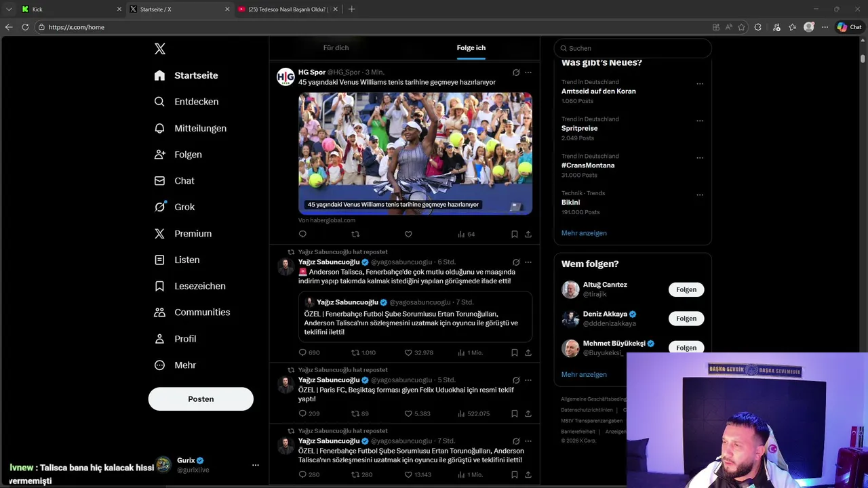This screenshot has height=488, width=868.
Task: Like the post with 13.143 likes
Action: (418, 475)
